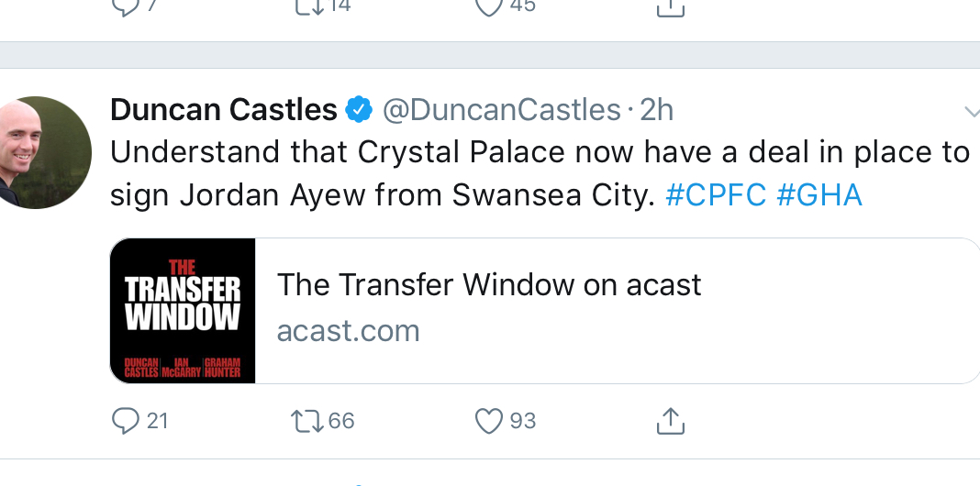The height and width of the screenshot is (486, 980).
Task: Open Duncan Castles' profile photo
Action: click(x=44, y=151)
